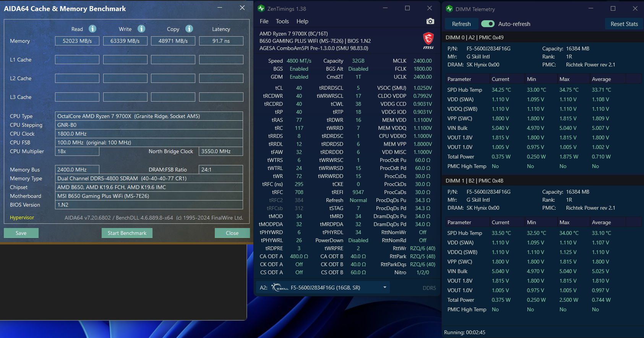
Task: Click the Speed 4800 MT/s value in ZenTimings
Action: coord(299,61)
